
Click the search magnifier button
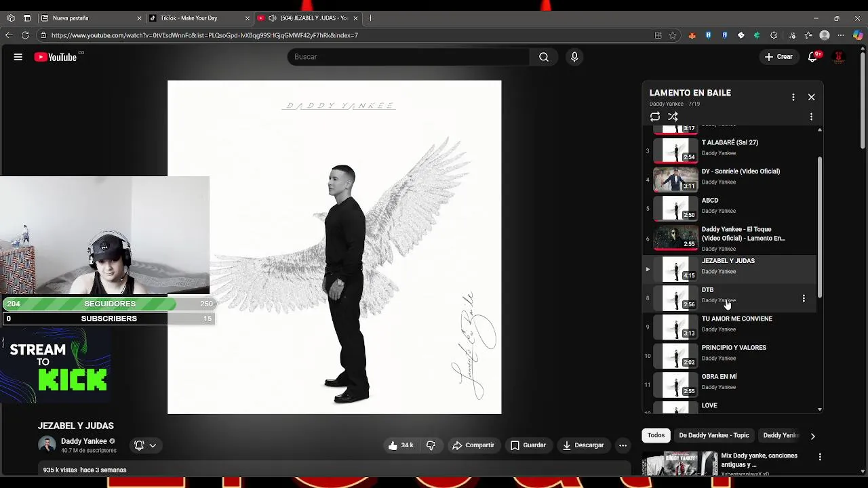pos(544,57)
